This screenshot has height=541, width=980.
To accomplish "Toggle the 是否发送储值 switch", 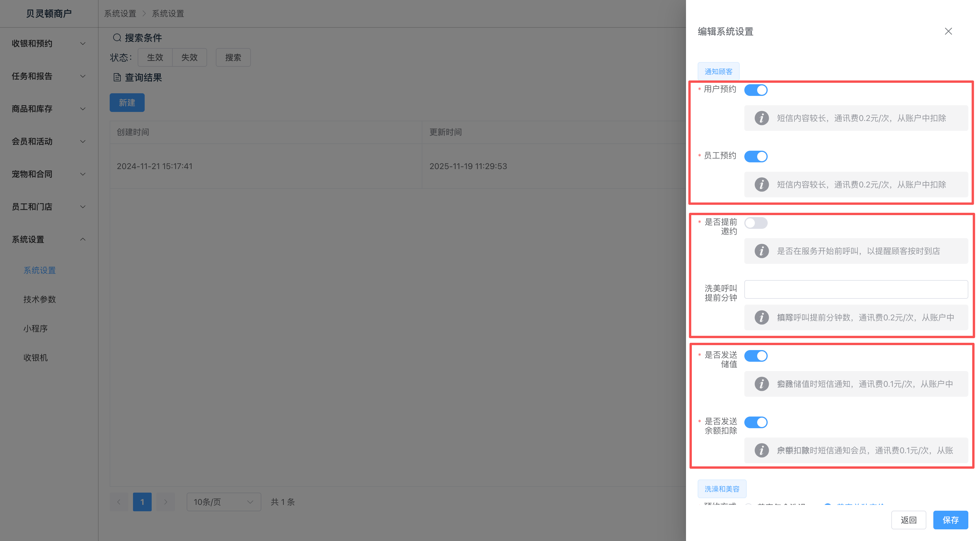I will [755, 356].
